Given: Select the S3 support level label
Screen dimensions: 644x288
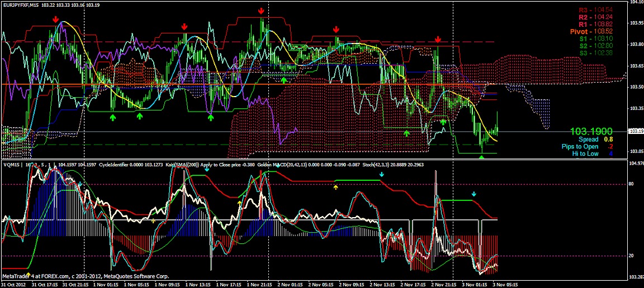Looking at the screenshot, I should [596, 53].
